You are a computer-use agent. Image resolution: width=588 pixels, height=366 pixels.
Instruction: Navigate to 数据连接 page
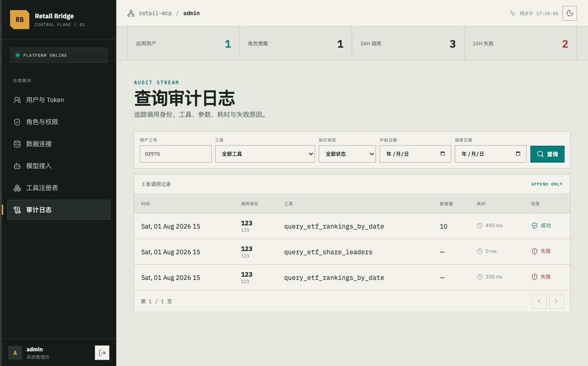click(x=59, y=144)
